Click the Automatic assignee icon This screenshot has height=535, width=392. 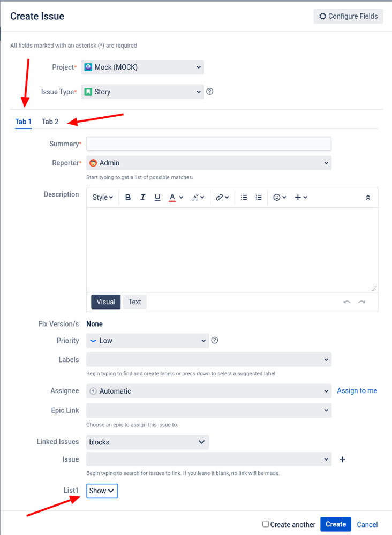click(x=93, y=391)
